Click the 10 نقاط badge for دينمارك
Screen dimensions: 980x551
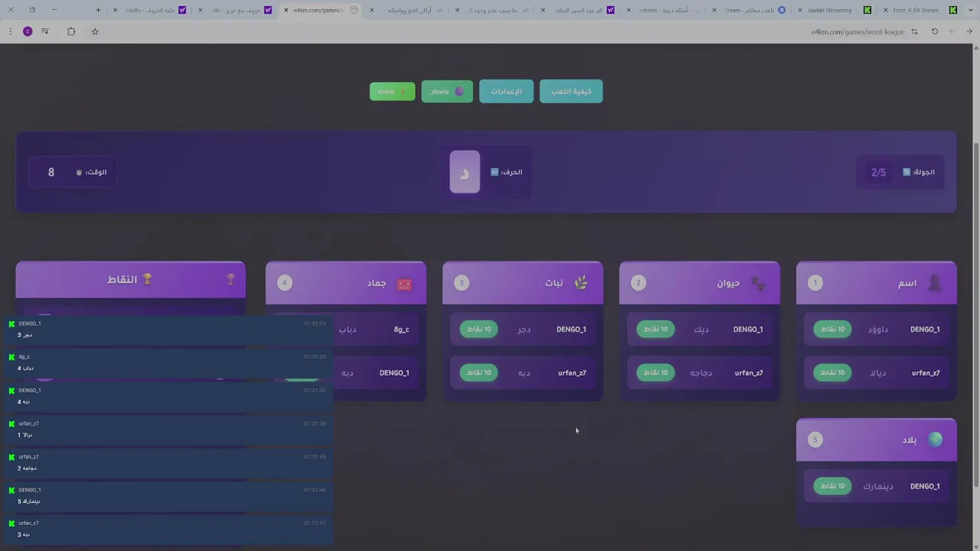[x=832, y=486]
